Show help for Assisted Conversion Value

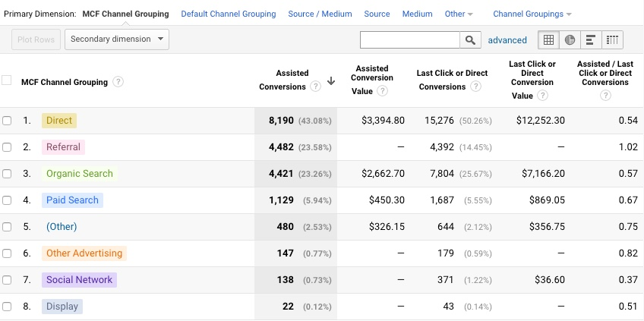[382, 91]
